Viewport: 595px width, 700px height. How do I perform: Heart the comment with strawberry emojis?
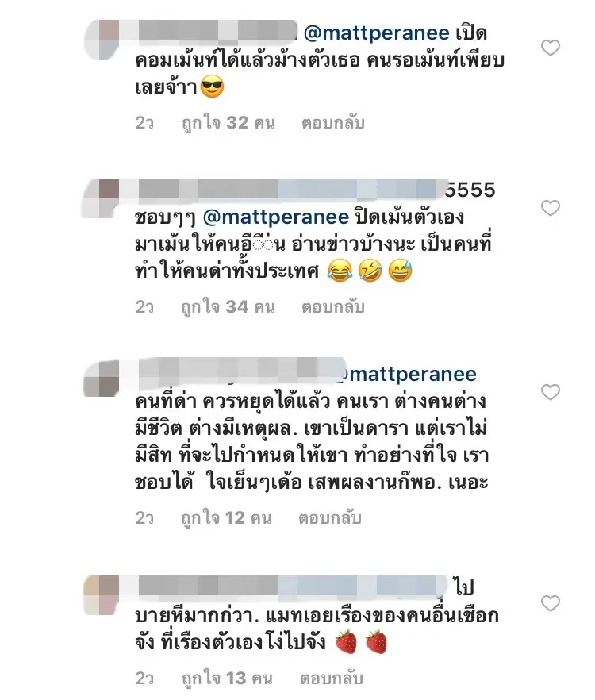[x=551, y=603]
